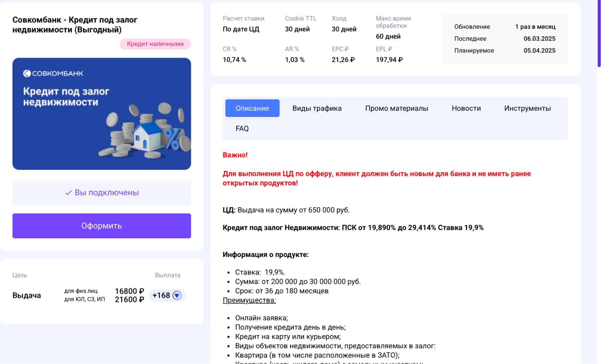Click the 16800 ₽ payout amount
This screenshot has width=601, height=364.
click(130, 291)
